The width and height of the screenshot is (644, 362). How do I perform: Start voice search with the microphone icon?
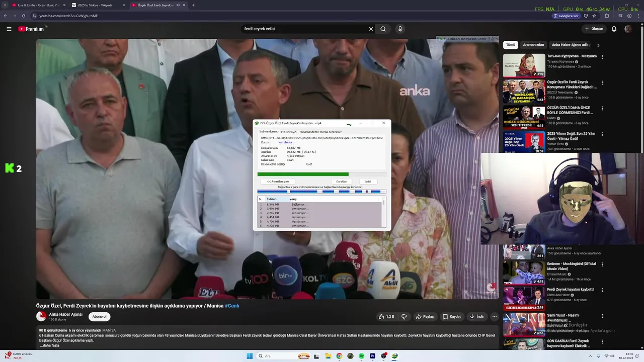[x=400, y=29]
